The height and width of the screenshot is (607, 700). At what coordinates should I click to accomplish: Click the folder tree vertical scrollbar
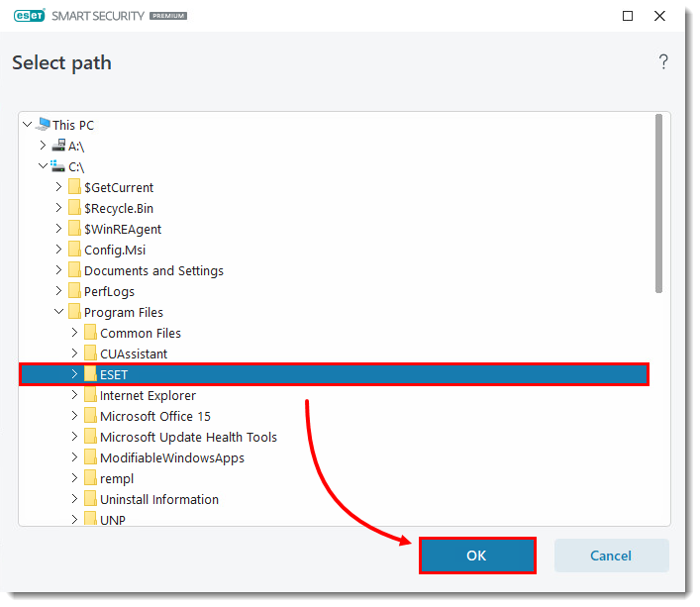pos(658,203)
